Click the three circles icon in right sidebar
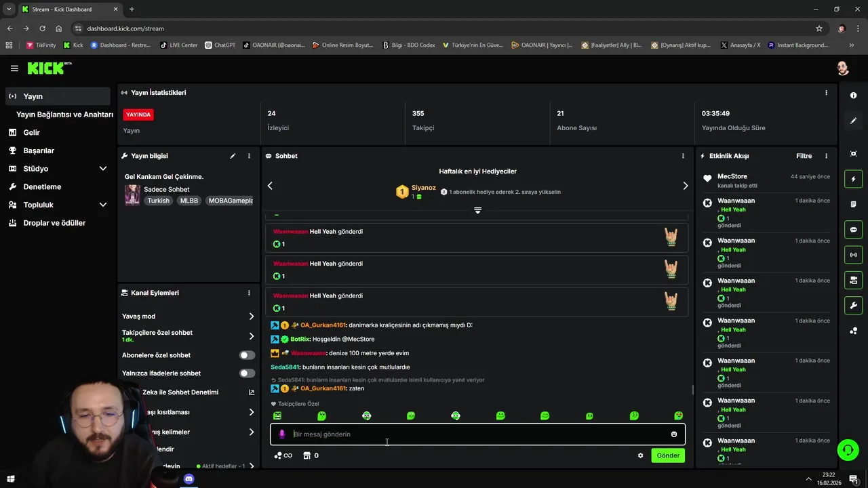Screen dimensions: 868x488 (853, 331)
